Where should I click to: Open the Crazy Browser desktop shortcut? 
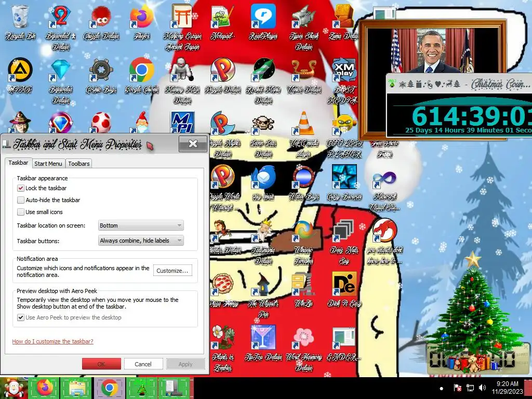click(x=344, y=183)
